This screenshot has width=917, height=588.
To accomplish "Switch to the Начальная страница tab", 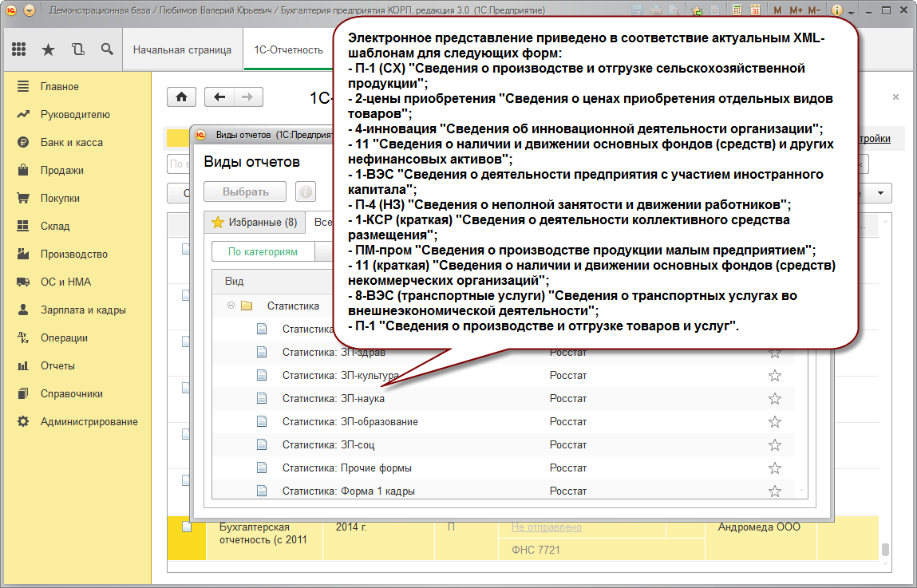I will (182, 49).
